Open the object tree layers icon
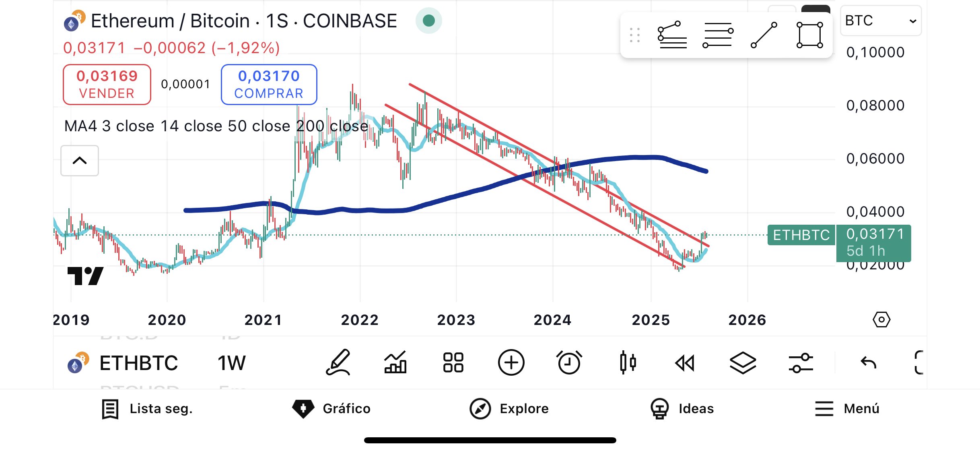The width and height of the screenshot is (980, 453). 743,363
